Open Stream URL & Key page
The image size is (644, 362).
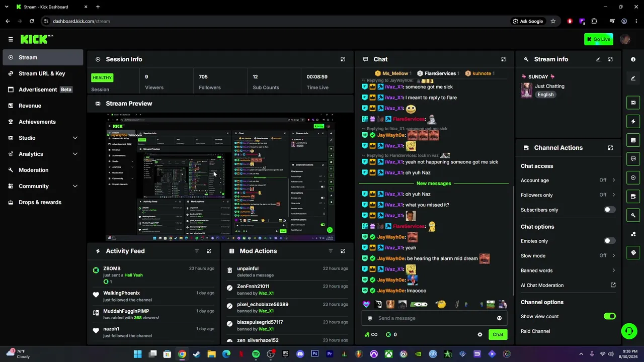tap(43, 73)
